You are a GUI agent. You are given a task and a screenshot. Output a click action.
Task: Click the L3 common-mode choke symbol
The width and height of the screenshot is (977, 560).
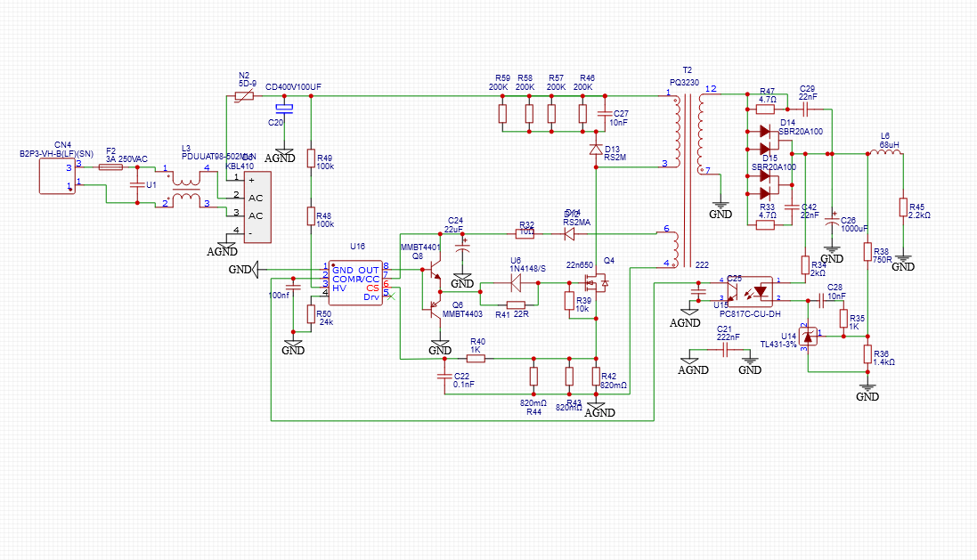[186, 190]
